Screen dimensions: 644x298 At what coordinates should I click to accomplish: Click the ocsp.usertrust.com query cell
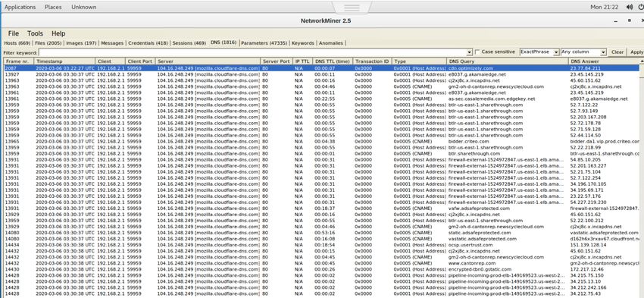(x=470, y=245)
